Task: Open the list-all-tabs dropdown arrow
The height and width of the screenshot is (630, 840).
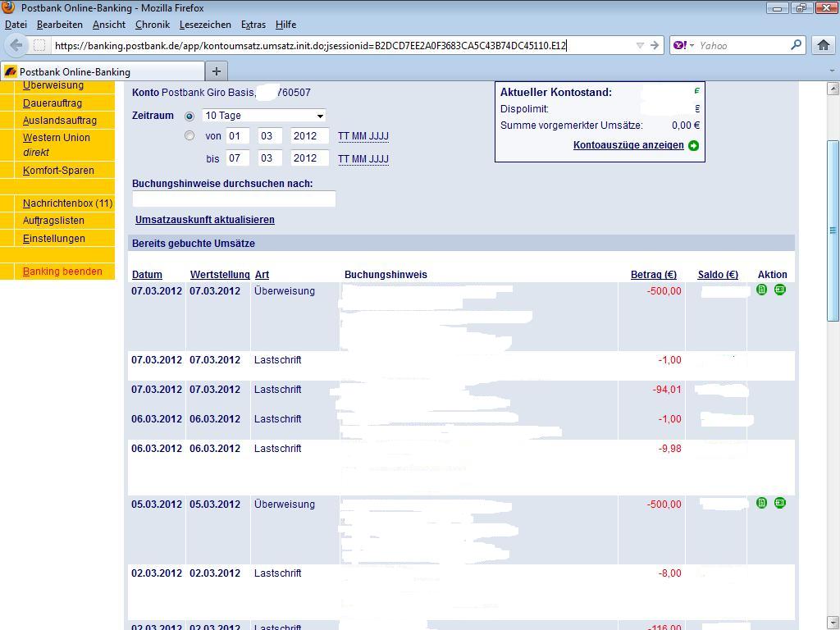Action: 832,71
